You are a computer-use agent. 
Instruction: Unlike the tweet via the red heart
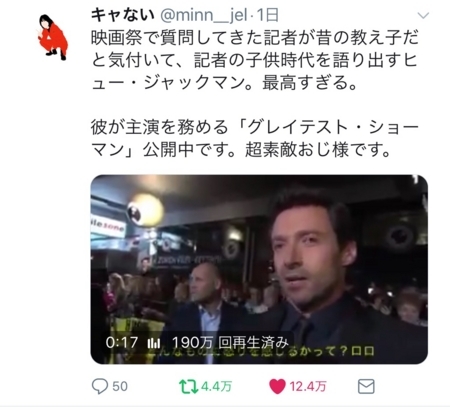pyautogui.click(x=277, y=386)
